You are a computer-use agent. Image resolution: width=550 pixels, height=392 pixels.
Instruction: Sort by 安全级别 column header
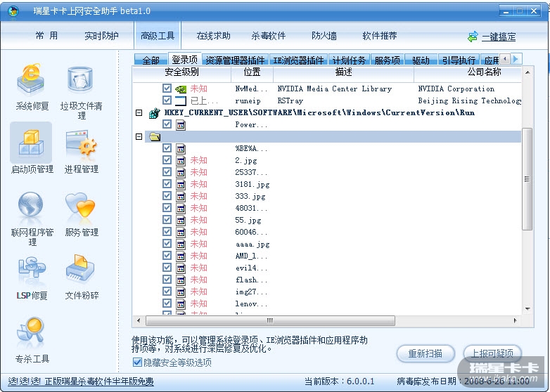coord(181,72)
